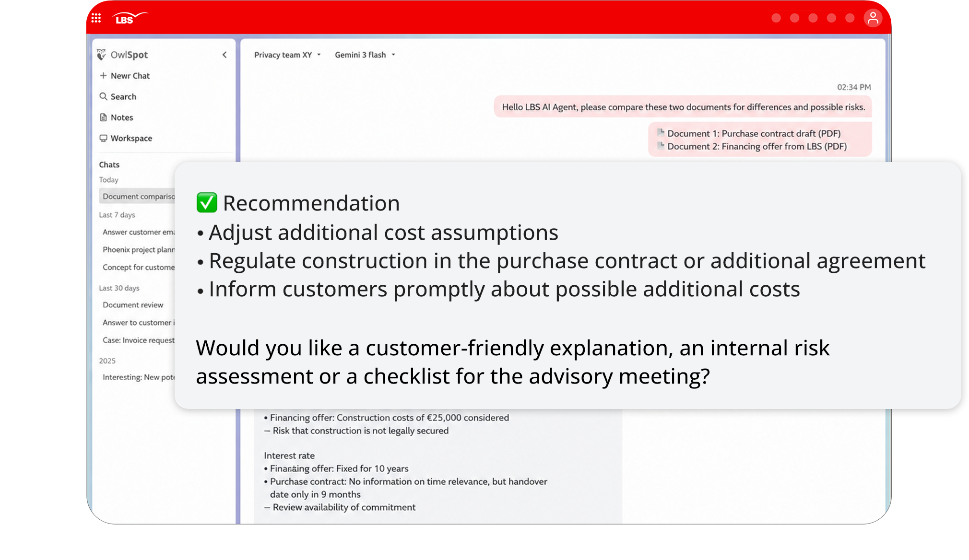The image size is (969, 560).
Task: Open the Case: Invoice request chat
Action: 139,340
